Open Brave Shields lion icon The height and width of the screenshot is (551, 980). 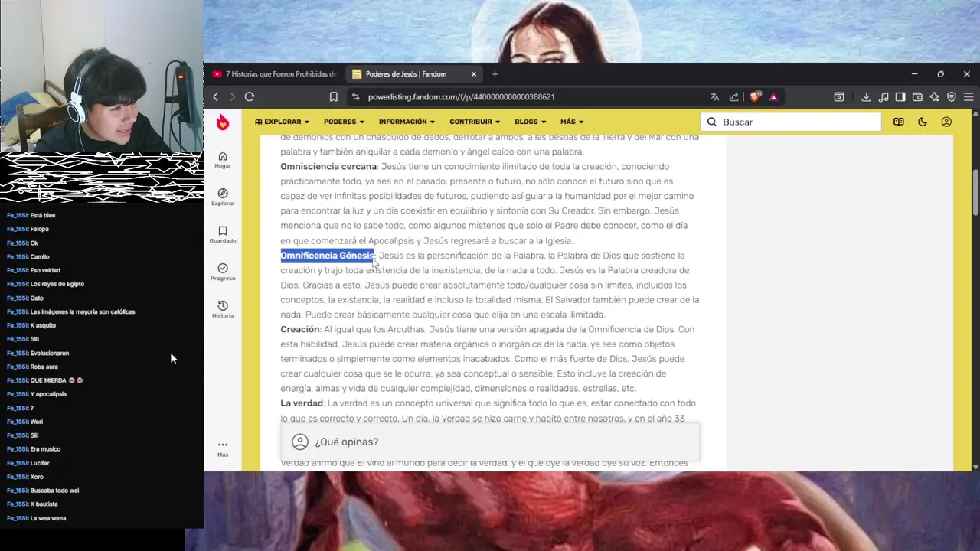coord(755,96)
